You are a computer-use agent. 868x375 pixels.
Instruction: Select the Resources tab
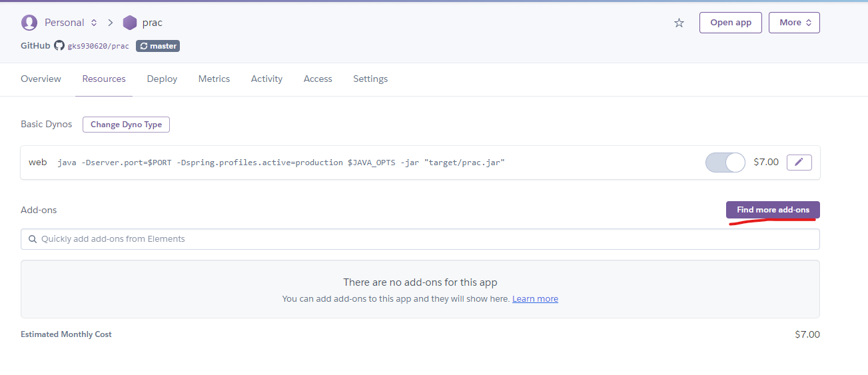coord(104,79)
